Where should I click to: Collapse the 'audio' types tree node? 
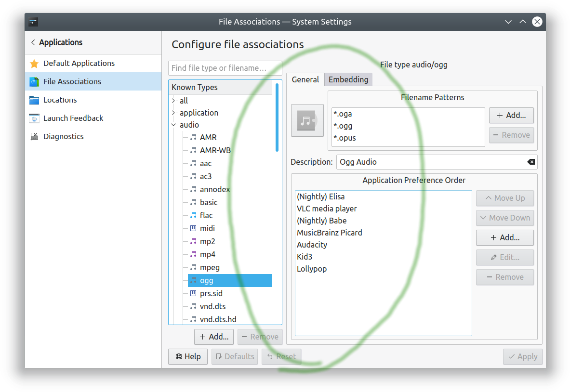click(174, 125)
